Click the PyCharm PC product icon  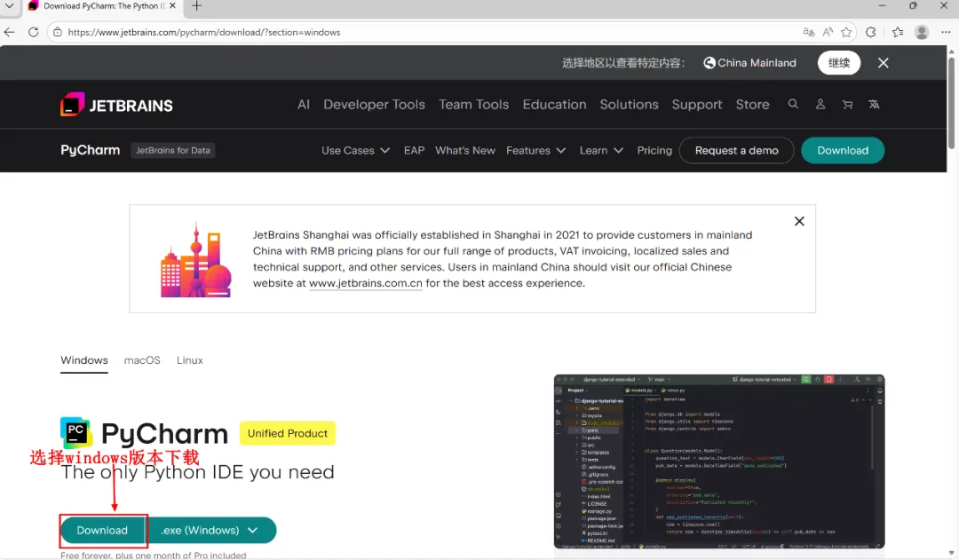[75, 432]
